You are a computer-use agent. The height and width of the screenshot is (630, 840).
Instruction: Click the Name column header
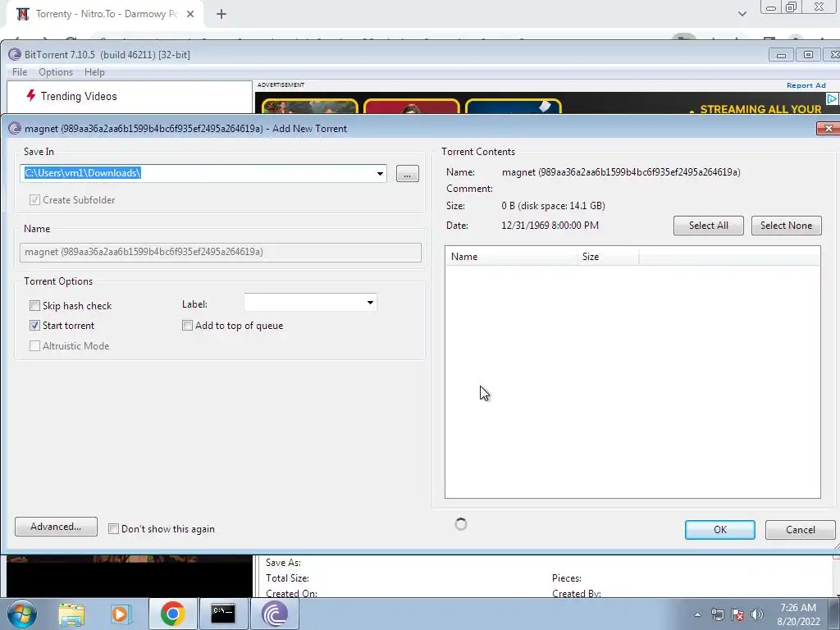click(511, 257)
